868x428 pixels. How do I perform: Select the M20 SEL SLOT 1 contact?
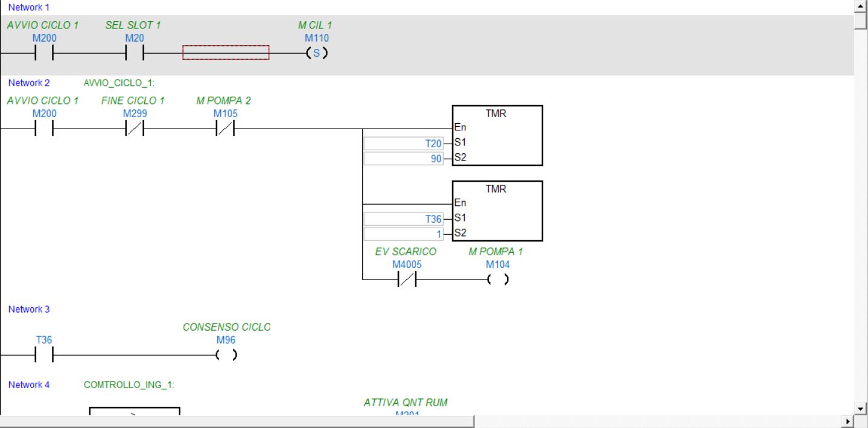tap(134, 53)
